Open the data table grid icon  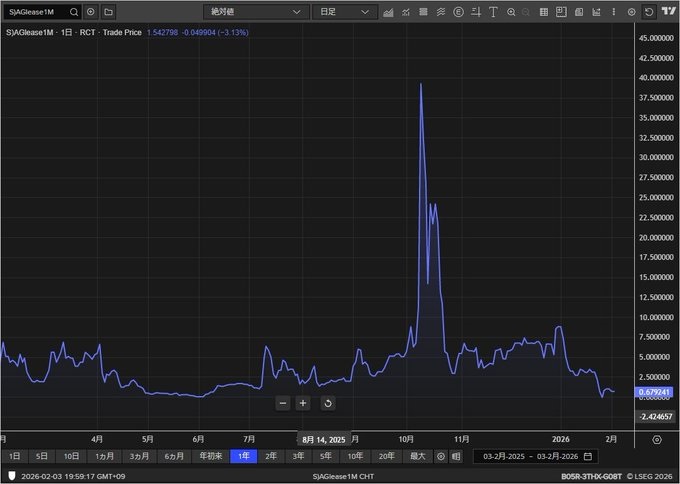(543, 12)
